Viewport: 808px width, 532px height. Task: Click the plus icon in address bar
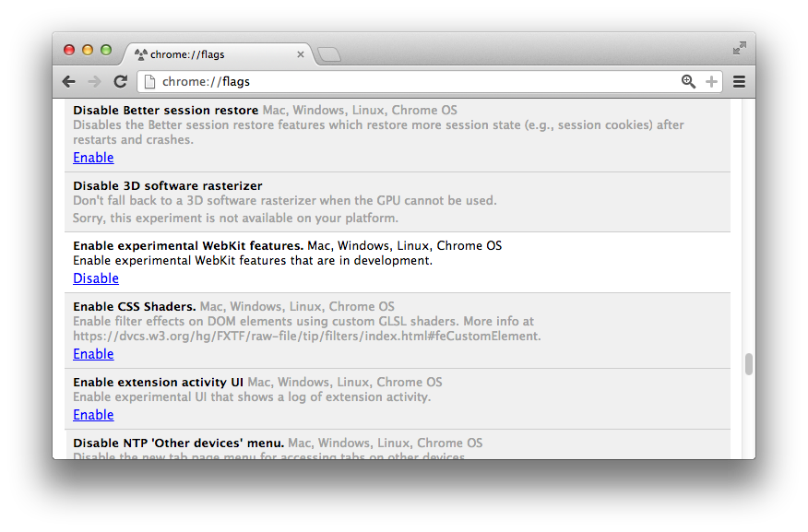click(x=711, y=82)
